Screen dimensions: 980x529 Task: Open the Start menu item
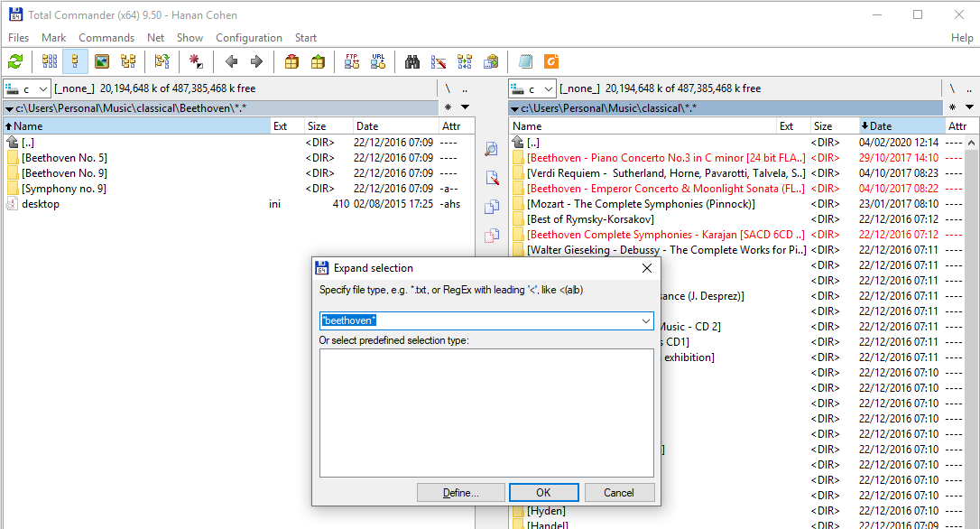[x=306, y=38]
